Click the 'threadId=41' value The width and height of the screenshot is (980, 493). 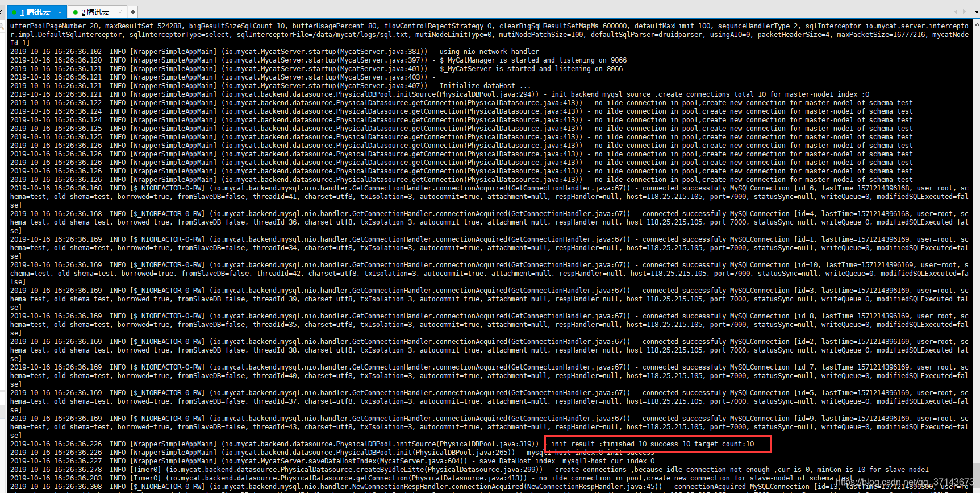[x=275, y=197]
